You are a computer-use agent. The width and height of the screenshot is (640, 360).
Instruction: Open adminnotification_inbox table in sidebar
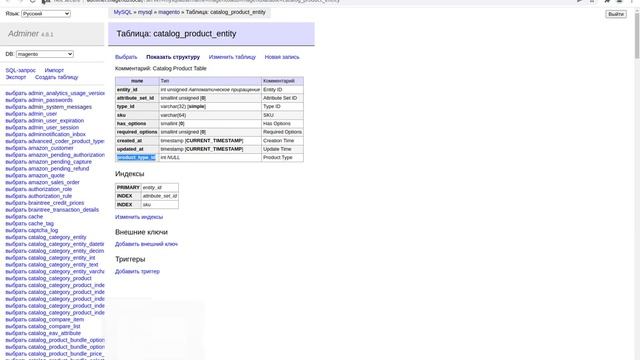57,134
